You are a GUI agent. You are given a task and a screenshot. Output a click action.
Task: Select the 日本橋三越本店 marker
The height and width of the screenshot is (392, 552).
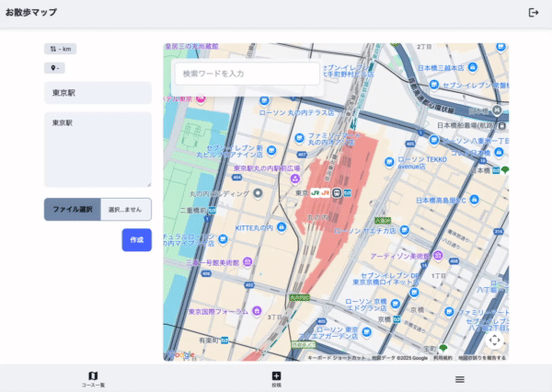click(x=473, y=66)
